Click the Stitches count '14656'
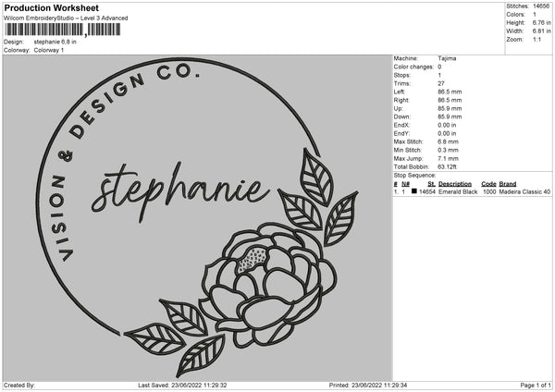The image size is (555, 392). (541, 6)
